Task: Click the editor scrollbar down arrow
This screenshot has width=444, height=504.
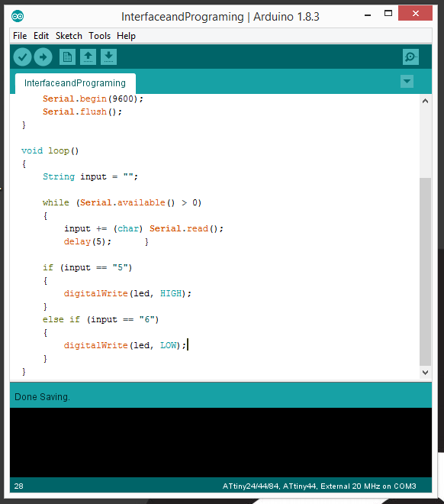Action: 426,373
